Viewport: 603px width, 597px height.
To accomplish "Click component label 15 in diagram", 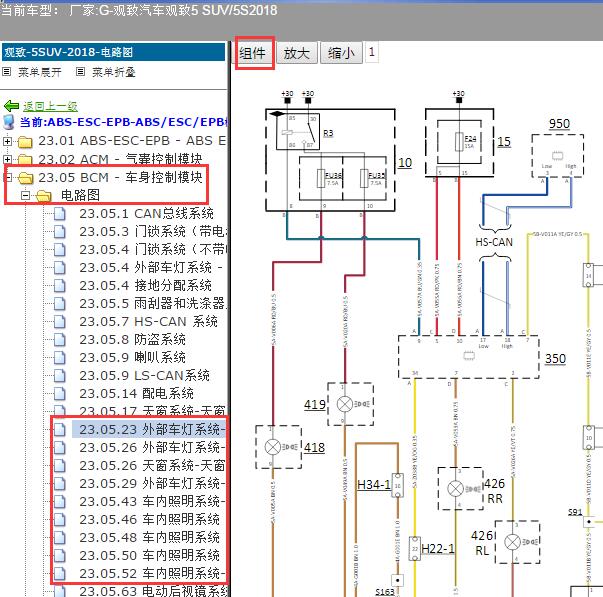I will click(504, 142).
